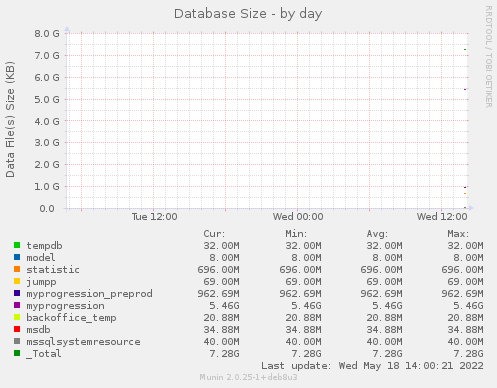The width and height of the screenshot is (497, 388).
Task: Click the backoffice_temp Avg value 20.88M
Action: pyautogui.click(x=384, y=318)
